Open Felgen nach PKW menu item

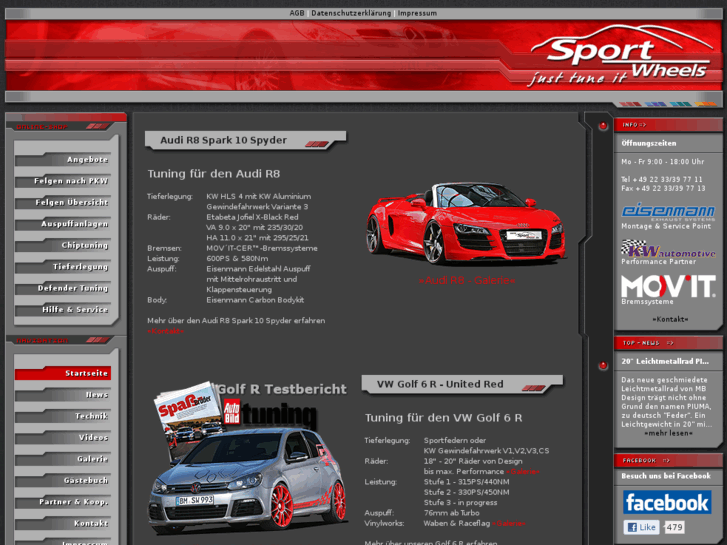point(63,181)
